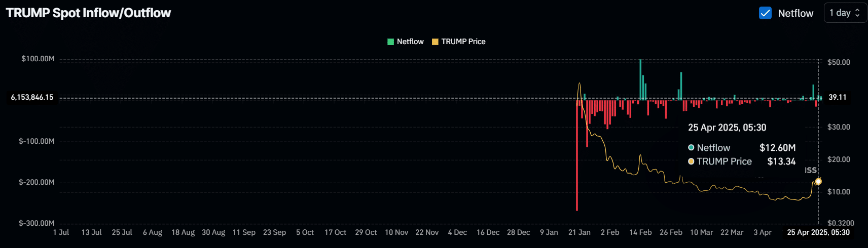Click the '26 Feb' x-axis label
The height and width of the screenshot is (248, 868).
click(x=671, y=232)
